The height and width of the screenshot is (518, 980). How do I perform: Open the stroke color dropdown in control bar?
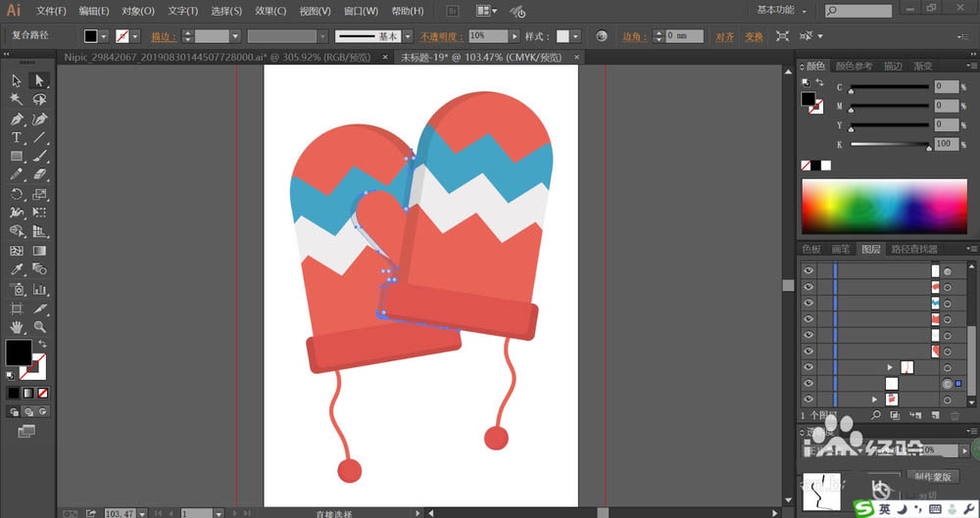pos(135,36)
